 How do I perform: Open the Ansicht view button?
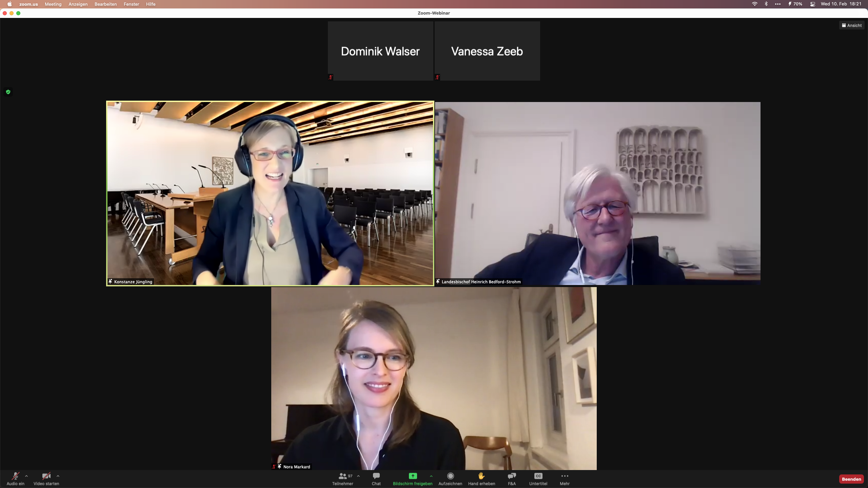pos(852,25)
